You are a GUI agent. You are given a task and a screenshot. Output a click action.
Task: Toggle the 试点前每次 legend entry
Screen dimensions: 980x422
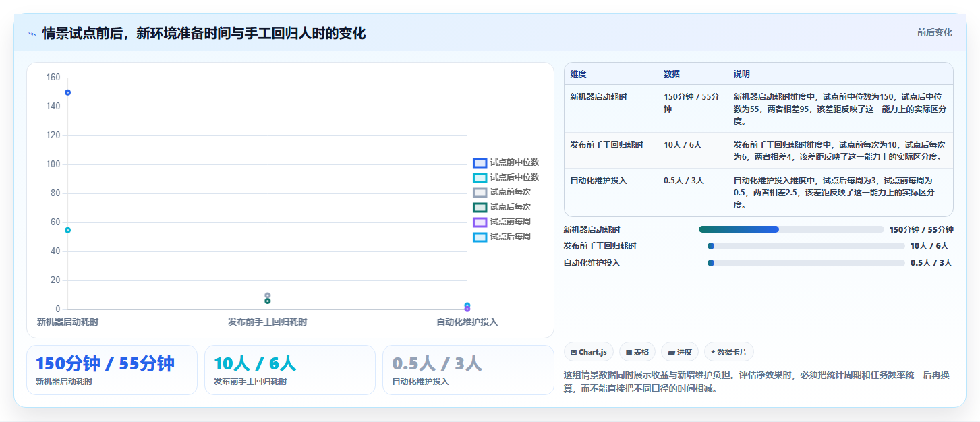tap(502, 192)
